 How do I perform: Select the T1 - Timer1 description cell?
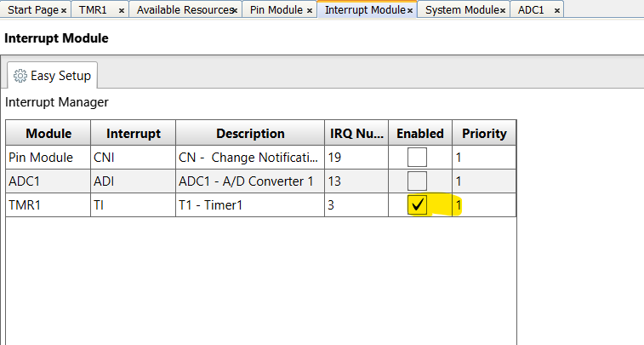pos(249,204)
